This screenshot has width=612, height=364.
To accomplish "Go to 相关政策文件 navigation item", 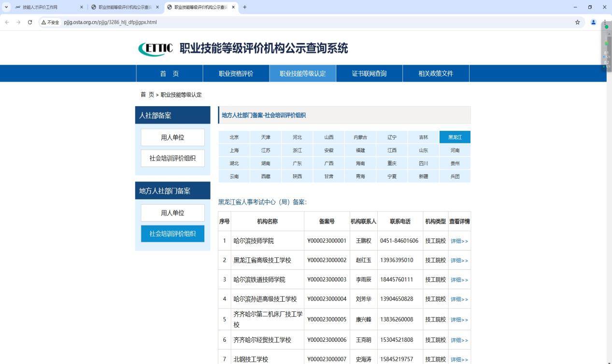I will click(x=436, y=73).
